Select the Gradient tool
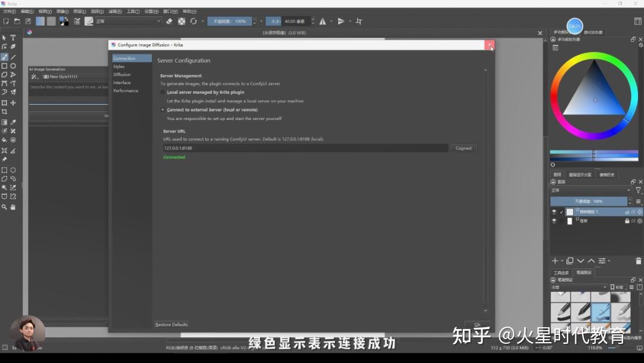644x363 pixels. coord(5,122)
